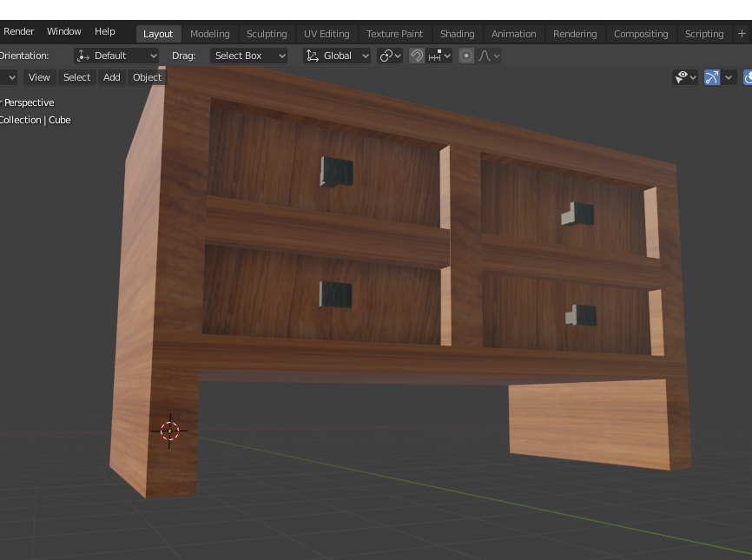This screenshot has height=560, width=752.
Task: Open the Global transform orientation dropdown
Action: (337, 56)
